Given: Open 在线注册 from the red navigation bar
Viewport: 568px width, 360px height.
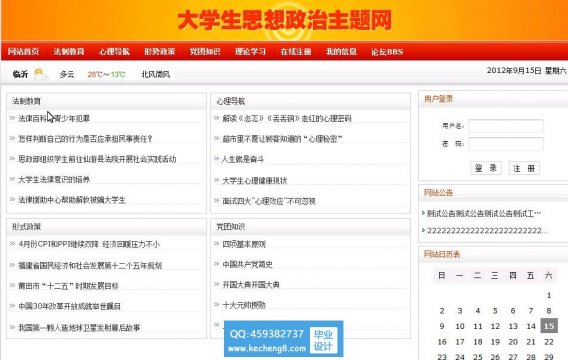Looking at the screenshot, I should [x=296, y=51].
